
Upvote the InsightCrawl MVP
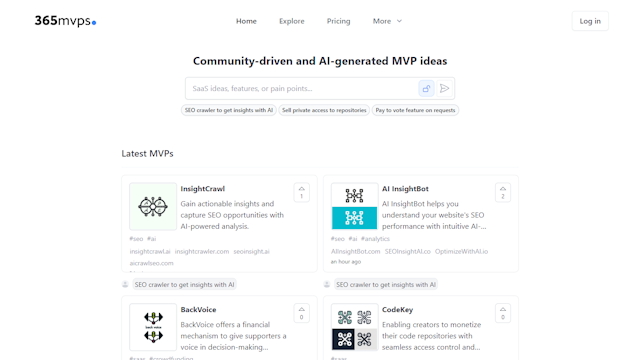coord(302,192)
